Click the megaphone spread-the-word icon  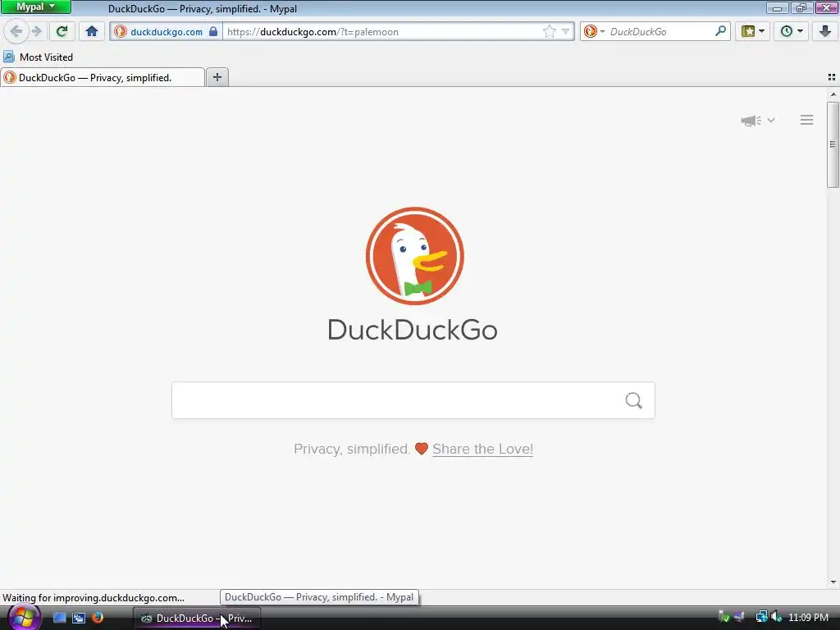coord(751,121)
